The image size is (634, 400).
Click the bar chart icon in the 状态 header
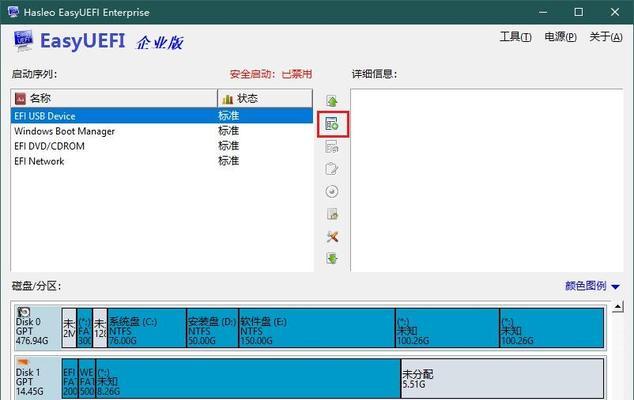228,98
